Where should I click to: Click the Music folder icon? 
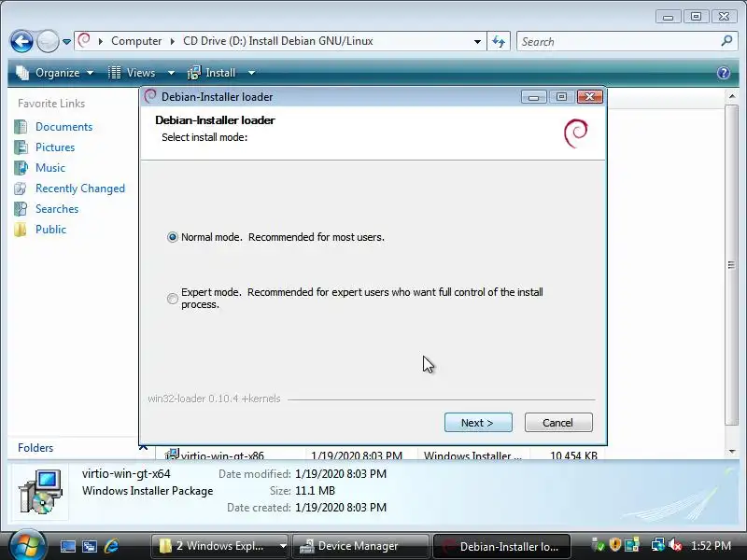click(x=21, y=168)
